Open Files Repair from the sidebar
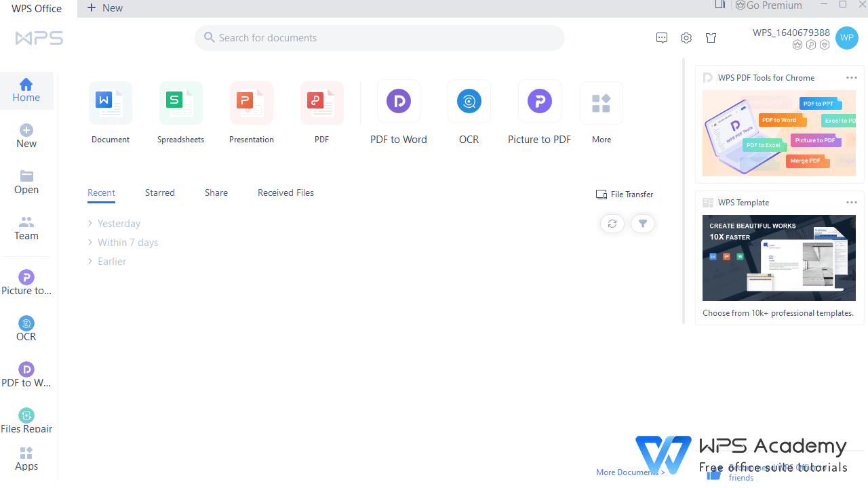The height and width of the screenshot is (488, 868). click(26, 420)
